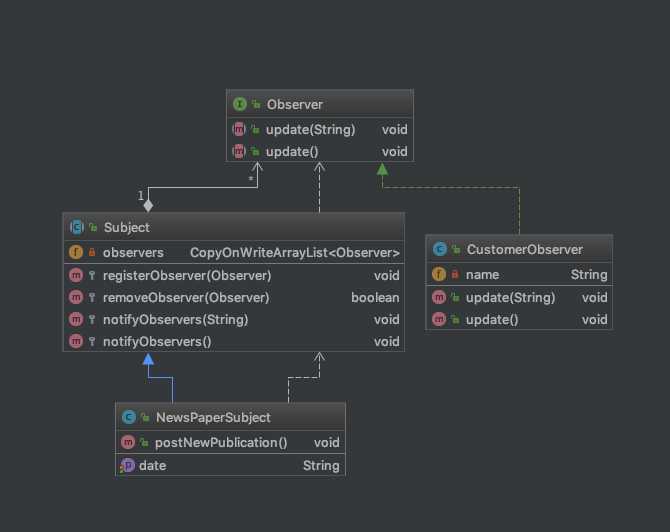Image resolution: width=670 pixels, height=532 pixels.
Task: Click the class icon beside NewsPaperSubject
Action: click(129, 417)
